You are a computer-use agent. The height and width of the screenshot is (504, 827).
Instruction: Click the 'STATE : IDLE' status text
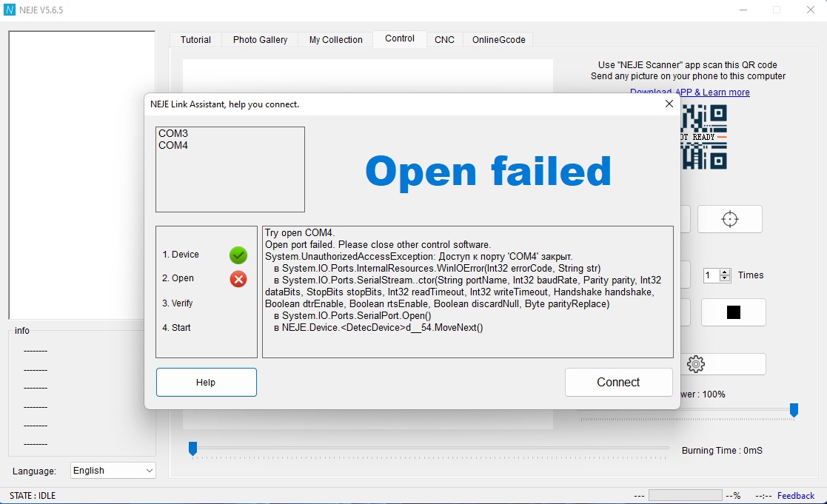33,496
